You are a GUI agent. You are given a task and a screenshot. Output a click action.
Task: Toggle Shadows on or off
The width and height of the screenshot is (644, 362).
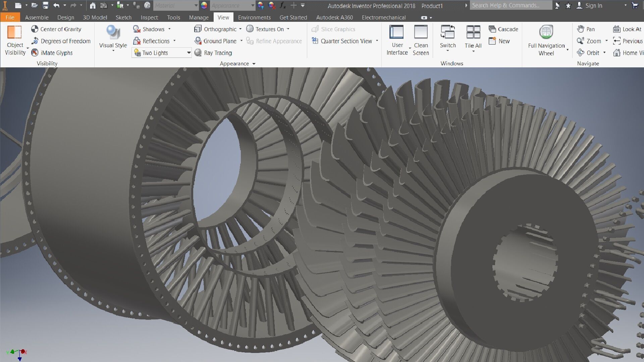pos(149,29)
